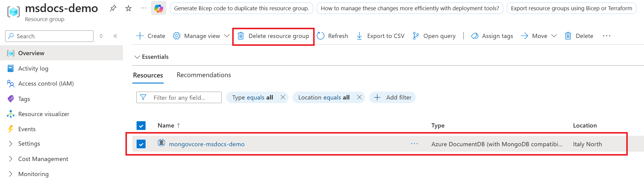Click Delete resource group button

pos(273,36)
